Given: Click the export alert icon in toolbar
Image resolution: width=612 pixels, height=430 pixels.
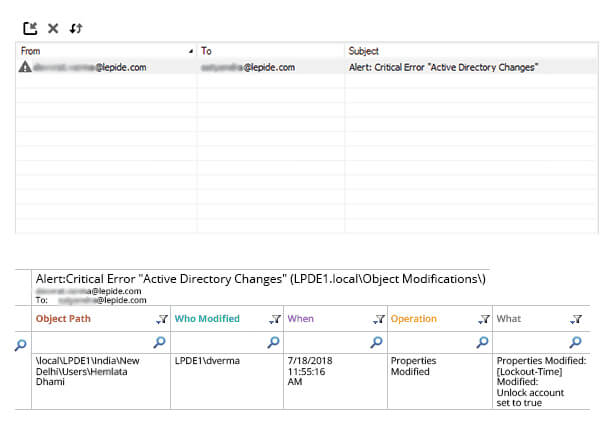Looking at the screenshot, I should (30, 28).
